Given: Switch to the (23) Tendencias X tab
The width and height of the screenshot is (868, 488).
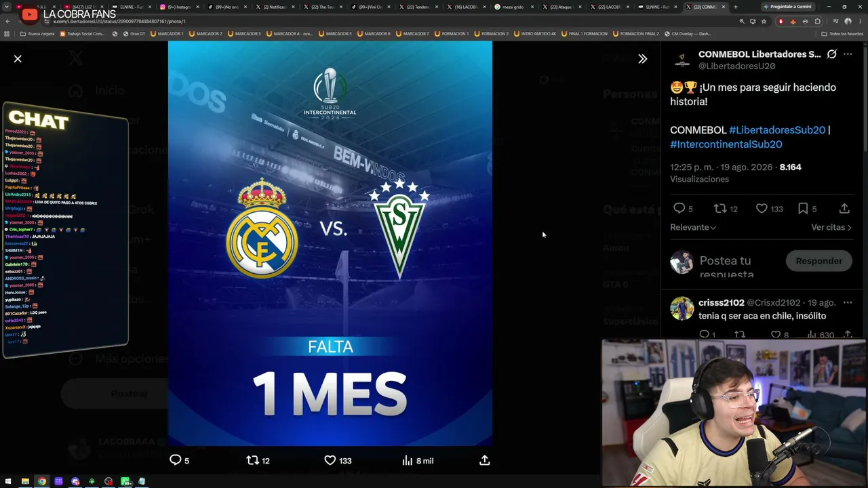Looking at the screenshot, I should [x=418, y=7].
